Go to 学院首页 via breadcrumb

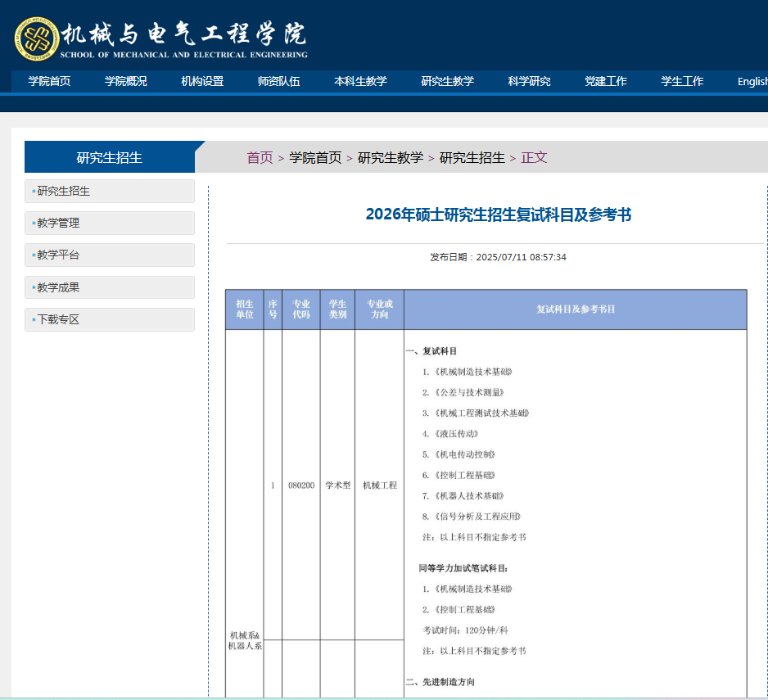(315, 157)
